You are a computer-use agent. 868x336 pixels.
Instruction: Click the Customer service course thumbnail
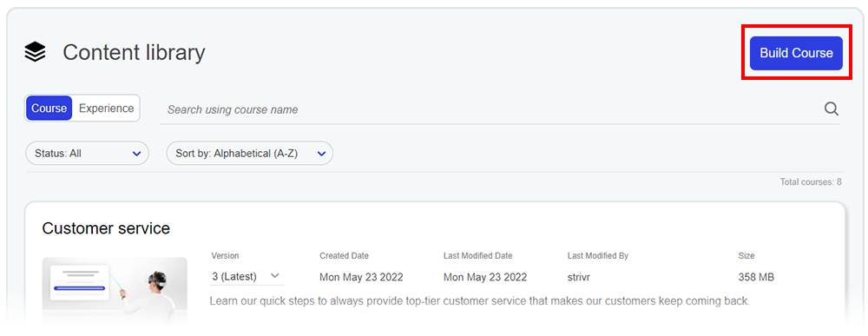pyautogui.click(x=115, y=290)
